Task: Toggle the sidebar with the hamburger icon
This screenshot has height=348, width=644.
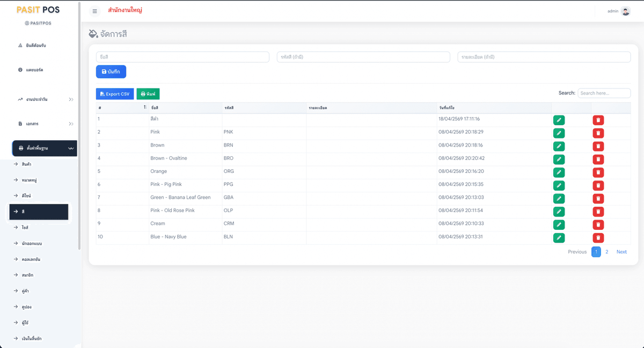Action: [x=95, y=11]
